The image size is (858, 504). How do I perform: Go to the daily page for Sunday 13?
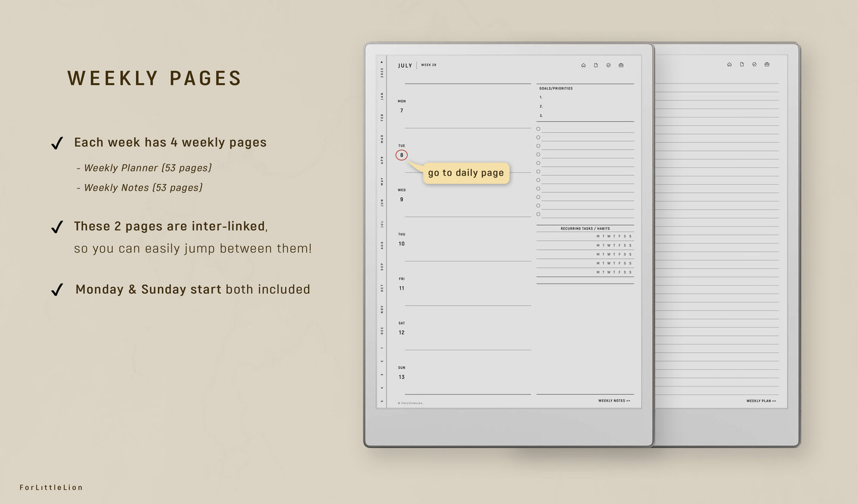(401, 377)
